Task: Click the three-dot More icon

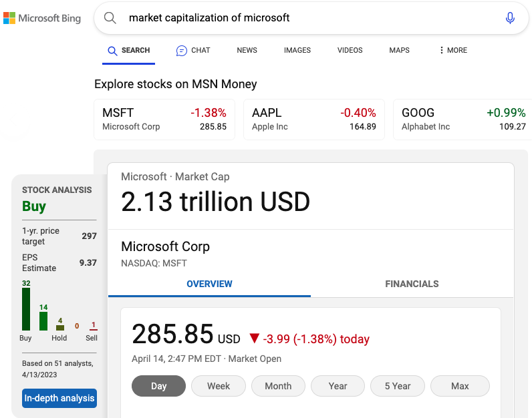Action: [x=441, y=50]
